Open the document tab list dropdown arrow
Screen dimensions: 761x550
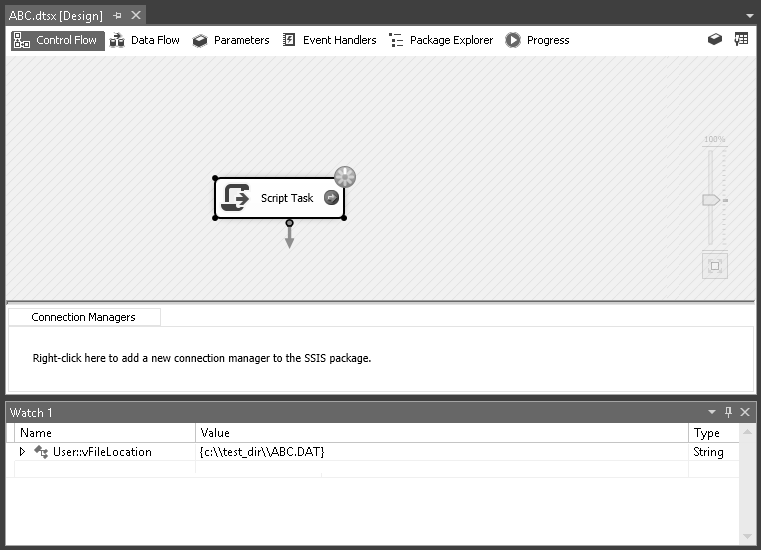tap(750, 16)
